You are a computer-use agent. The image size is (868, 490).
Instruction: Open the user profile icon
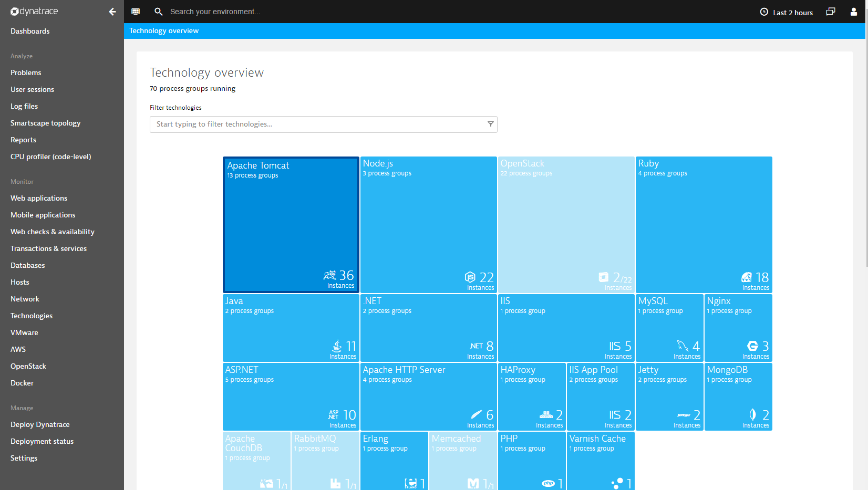click(854, 12)
